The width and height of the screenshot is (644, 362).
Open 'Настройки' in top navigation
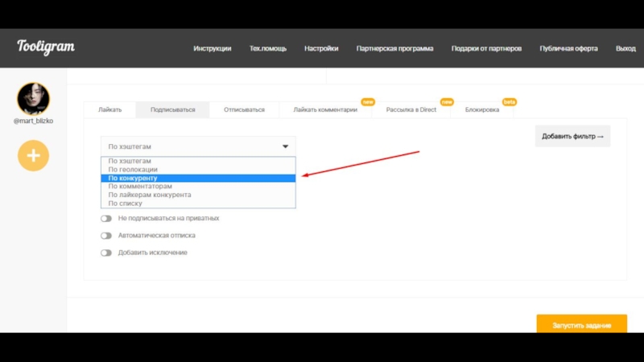[321, 48]
